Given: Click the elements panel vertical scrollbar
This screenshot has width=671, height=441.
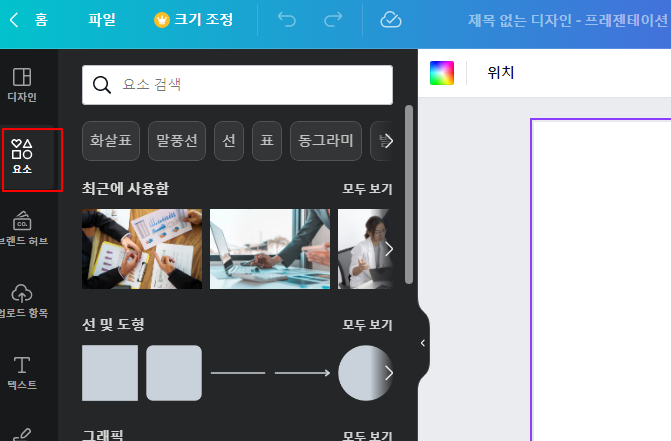Looking at the screenshot, I should coord(409,195).
